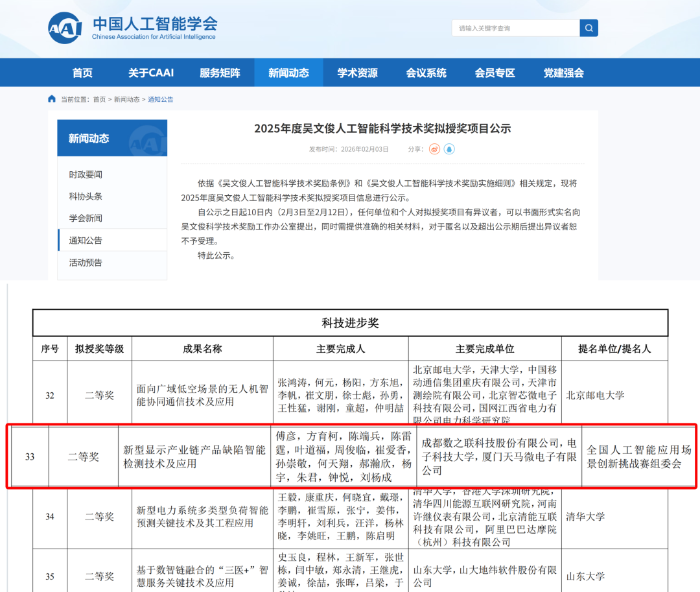Select 学会新闻 in sidebar
The height and width of the screenshot is (592, 700).
(x=86, y=219)
